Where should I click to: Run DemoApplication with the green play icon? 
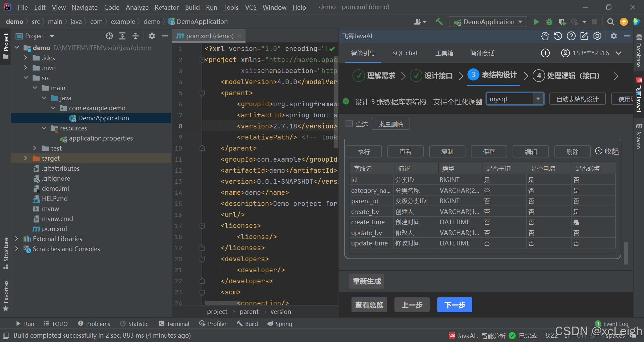pyautogui.click(x=536, y=22)
